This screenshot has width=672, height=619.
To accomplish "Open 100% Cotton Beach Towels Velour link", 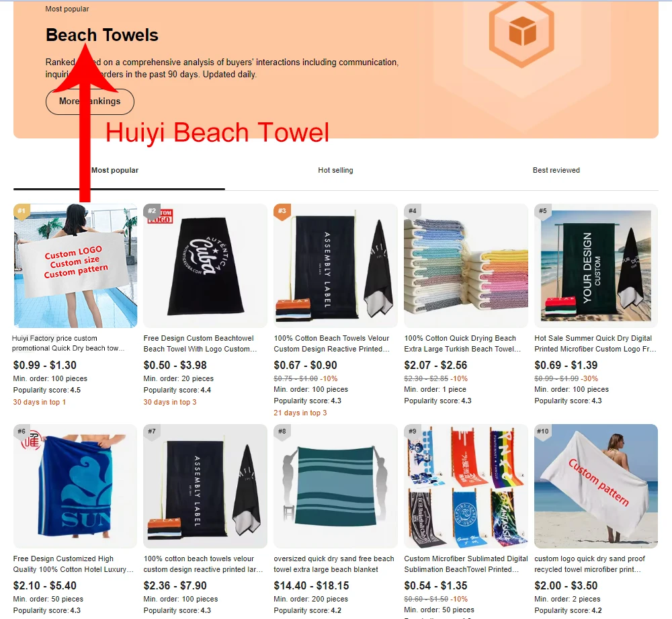I will pos(332,343).
